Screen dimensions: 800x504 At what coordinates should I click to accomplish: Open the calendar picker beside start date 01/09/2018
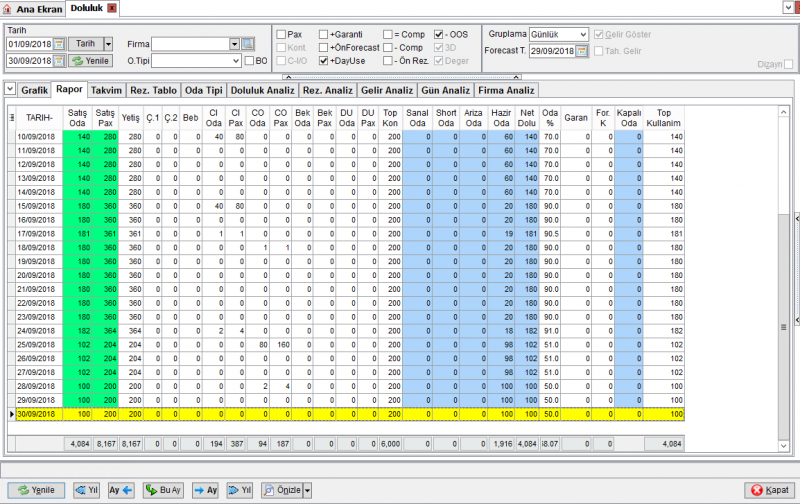point(59,44)
